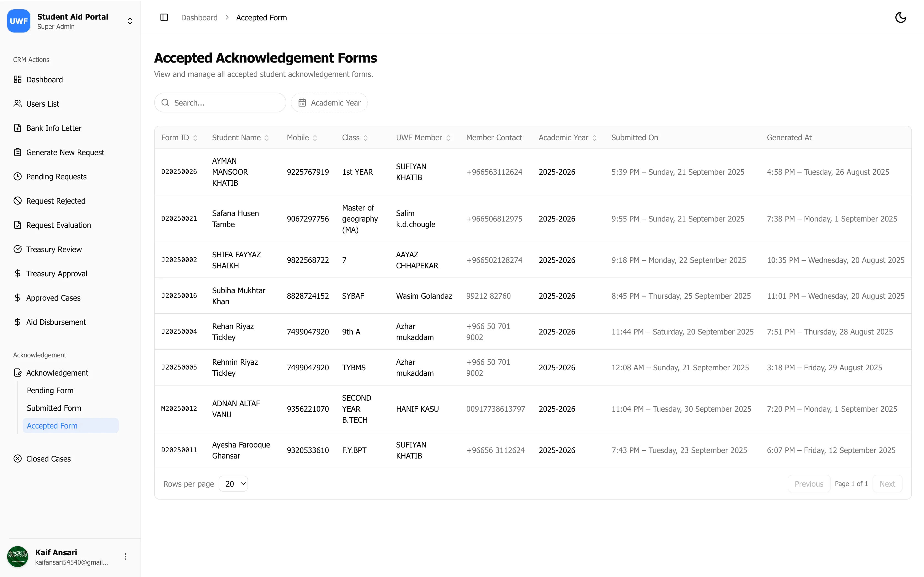The image size is (924, 577).
Task: Click Kaif Ansari's avatar picture
Action: [x=18, y=557]
